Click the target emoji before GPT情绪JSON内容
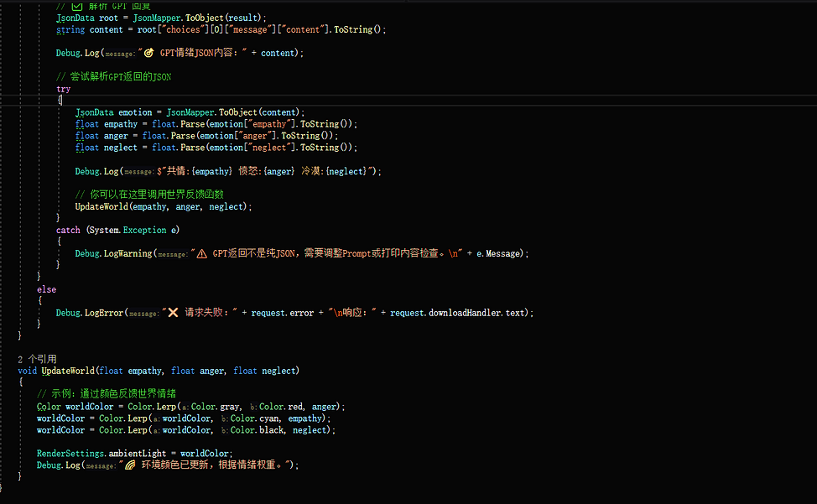This screenshot has height=504, width=817. (148, 53)
